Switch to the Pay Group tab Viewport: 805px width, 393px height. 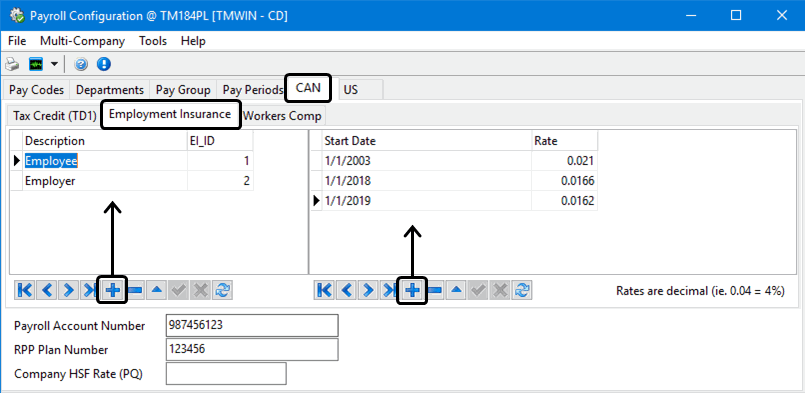click(x=183, y=90)
